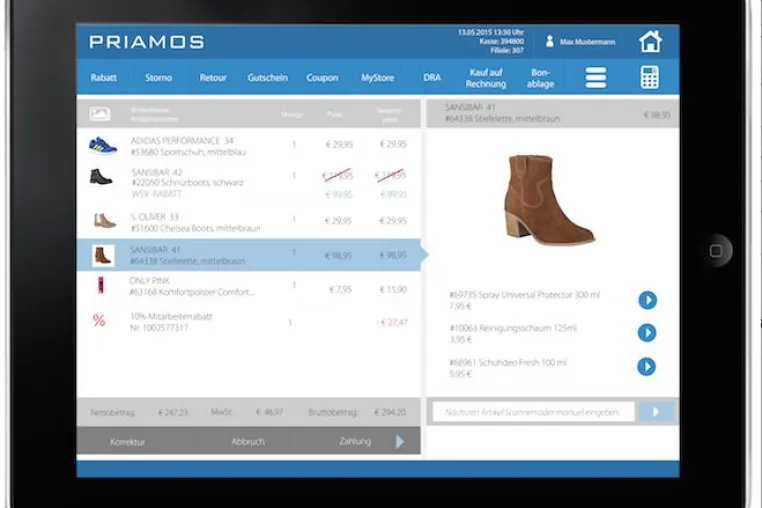Click the large brown boot product image
762x508 pixels.
point(549,199)
